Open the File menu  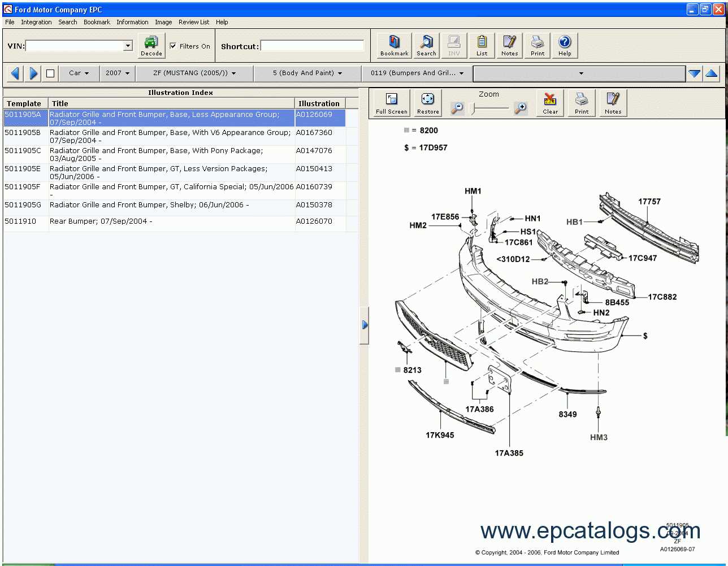[10, 22]
